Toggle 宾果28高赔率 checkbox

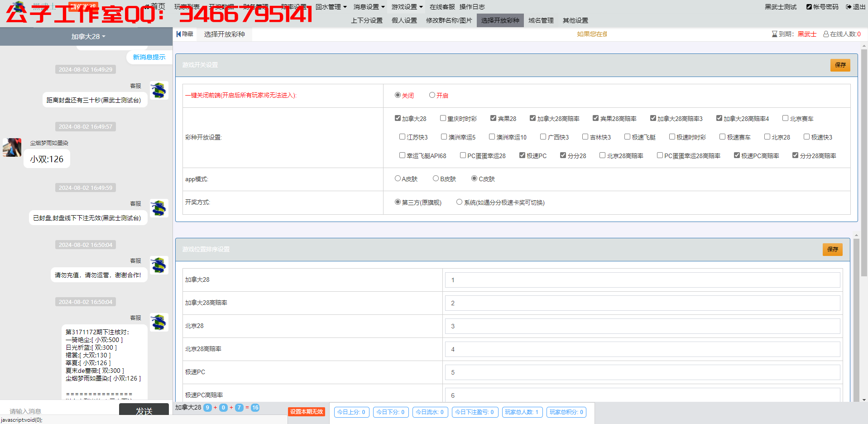[595, 118]
